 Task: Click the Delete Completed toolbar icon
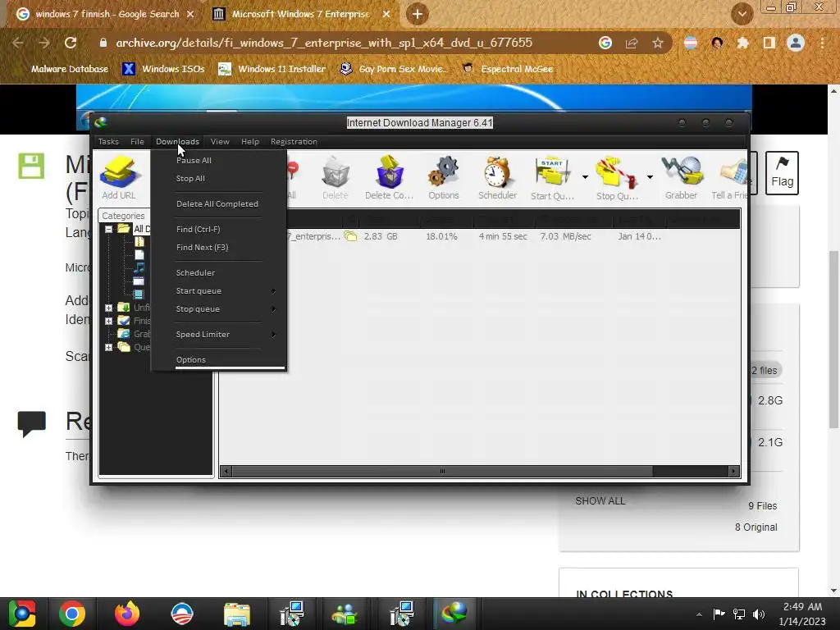click(x=390, y=177)
